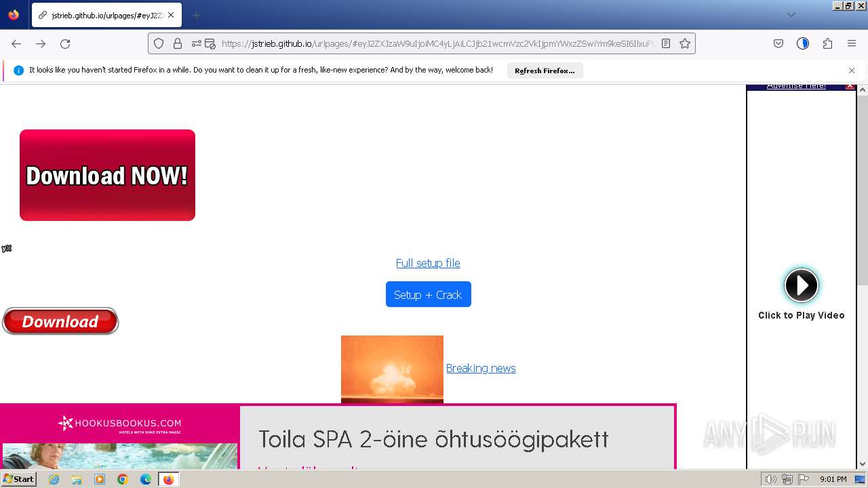
Task: Open Action Center flag icon
Action: coord(804,479)
